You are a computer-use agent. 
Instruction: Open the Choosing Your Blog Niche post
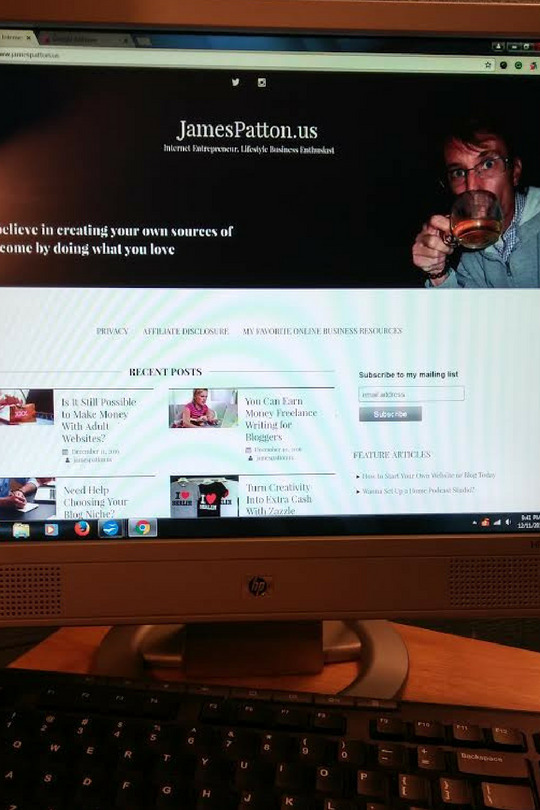click(96, 502)
